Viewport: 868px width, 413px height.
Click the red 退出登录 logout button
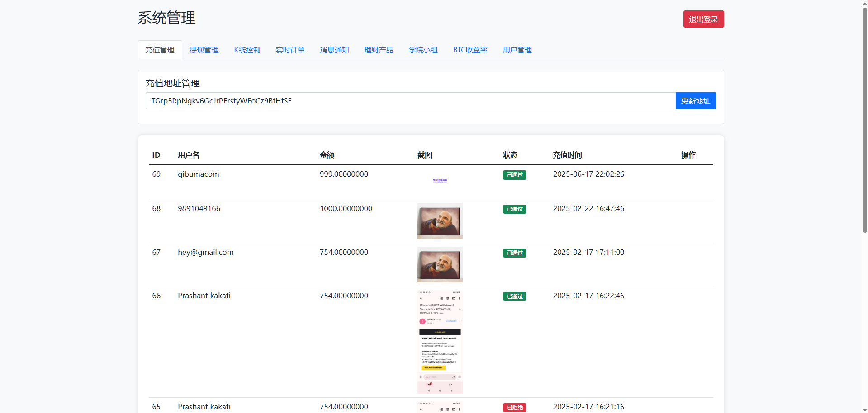point(703,19)
